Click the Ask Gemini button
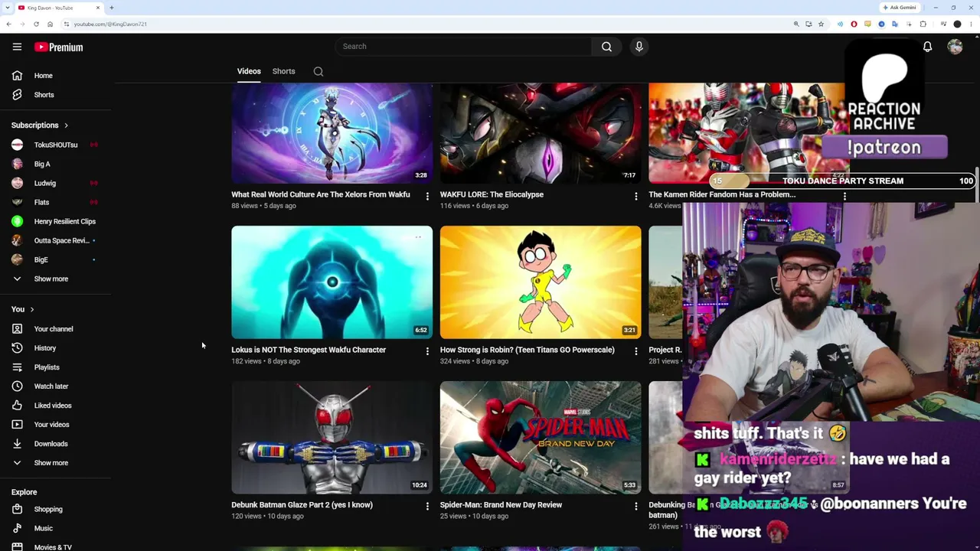The image size is (980, 551). 900,8
